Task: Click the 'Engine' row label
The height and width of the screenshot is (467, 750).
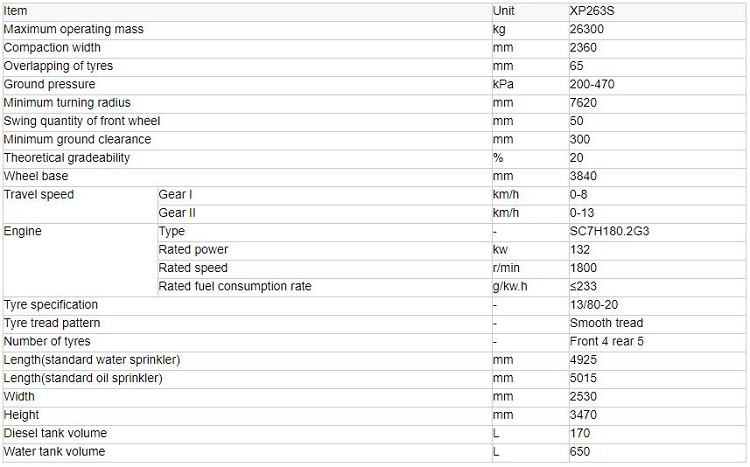Action: tap(22, 231)
